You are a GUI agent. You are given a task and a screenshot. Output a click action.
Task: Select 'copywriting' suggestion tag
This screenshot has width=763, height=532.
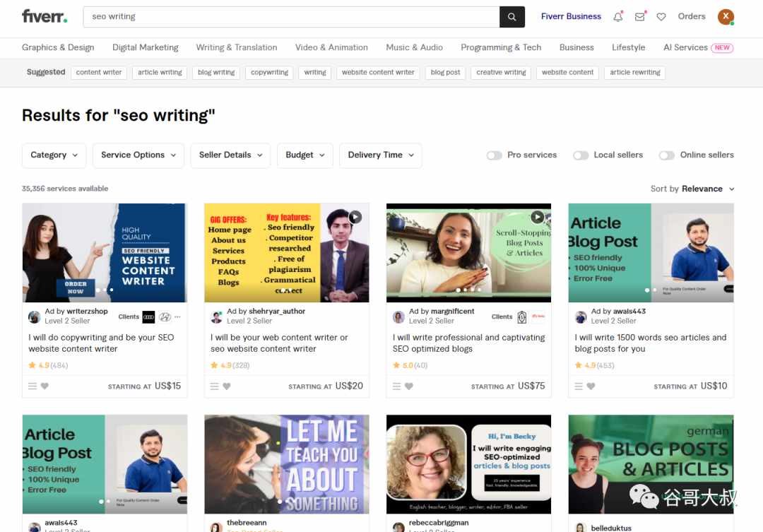pyautogui.click(x=269, y=73)
